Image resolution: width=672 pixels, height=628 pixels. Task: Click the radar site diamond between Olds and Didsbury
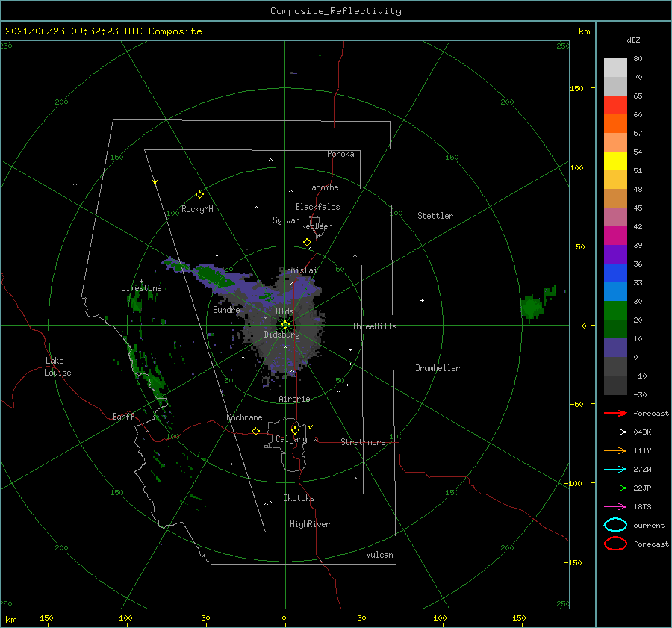pyautogui.click(x=285, y=325)
